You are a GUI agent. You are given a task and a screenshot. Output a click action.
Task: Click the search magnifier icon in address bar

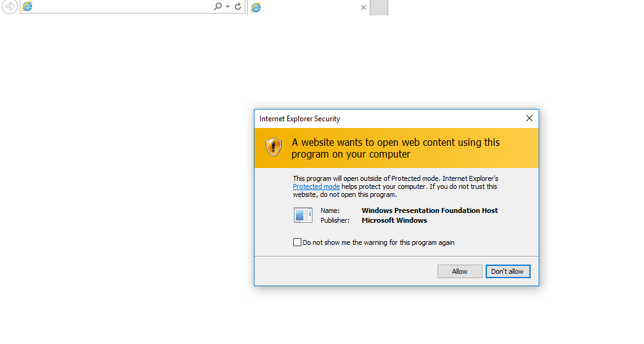[x=218, y=6]
